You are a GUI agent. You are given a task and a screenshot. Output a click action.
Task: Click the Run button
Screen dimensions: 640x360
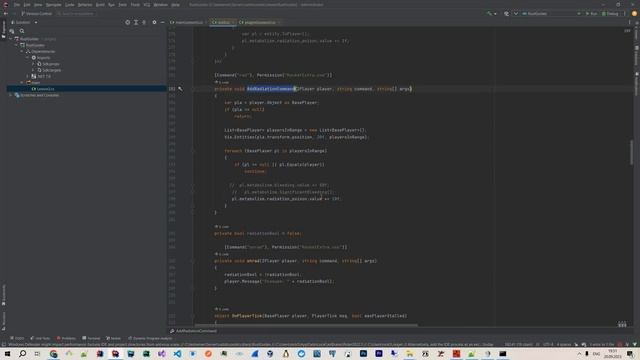point(591,13)
